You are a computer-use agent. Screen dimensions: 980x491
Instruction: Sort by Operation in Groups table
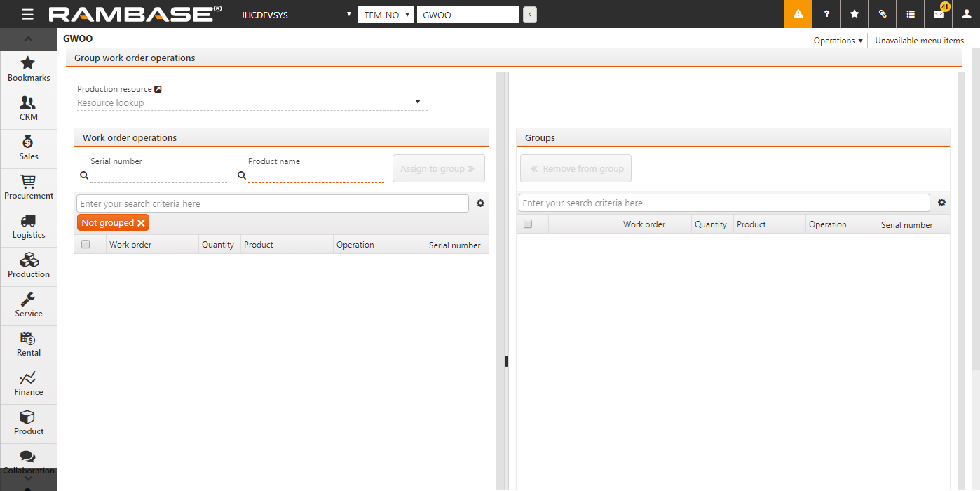pos(828,224)
